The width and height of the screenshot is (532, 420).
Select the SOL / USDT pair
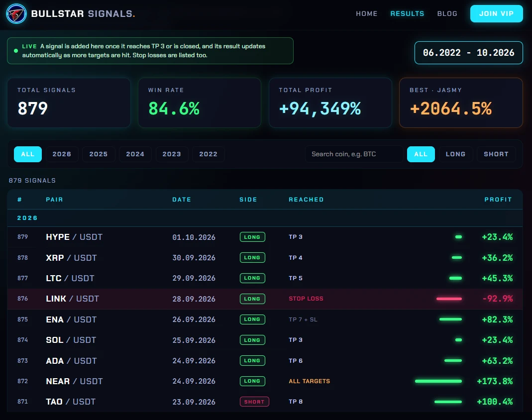point(71,340)
